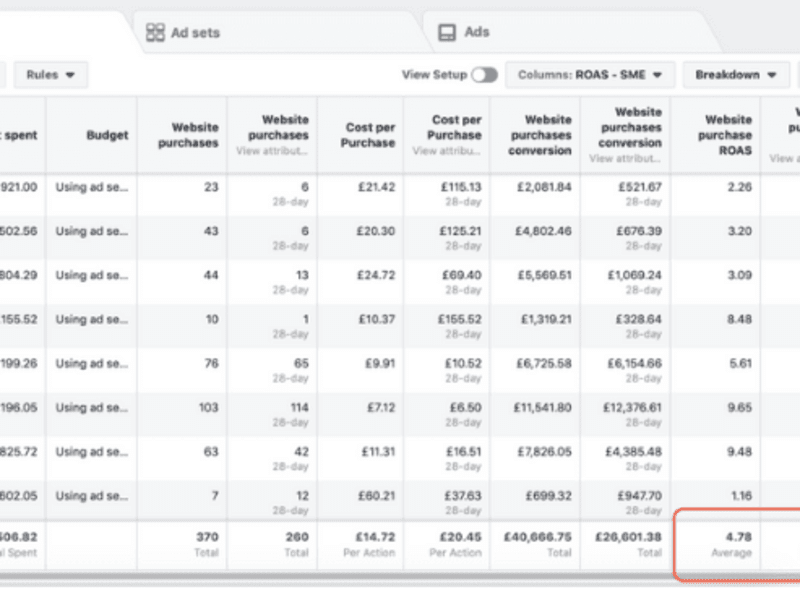The height and width of the screenshot is (600, 800).
Task: Click View attribution link under Cost per Purchase
Action: tap(446, 151)
